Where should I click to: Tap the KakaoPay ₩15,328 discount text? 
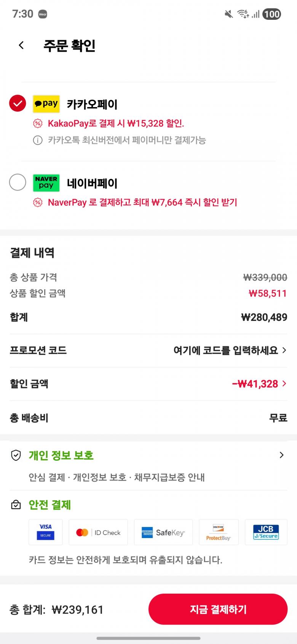point(116,123)
